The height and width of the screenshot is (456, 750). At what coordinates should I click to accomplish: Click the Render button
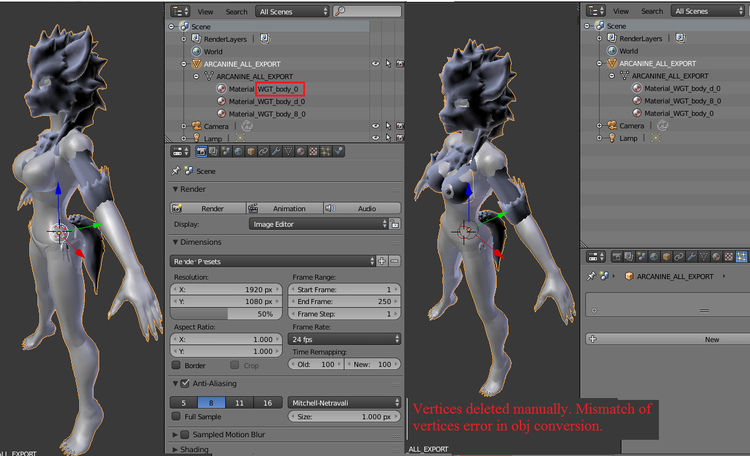[x=208, y=209]
